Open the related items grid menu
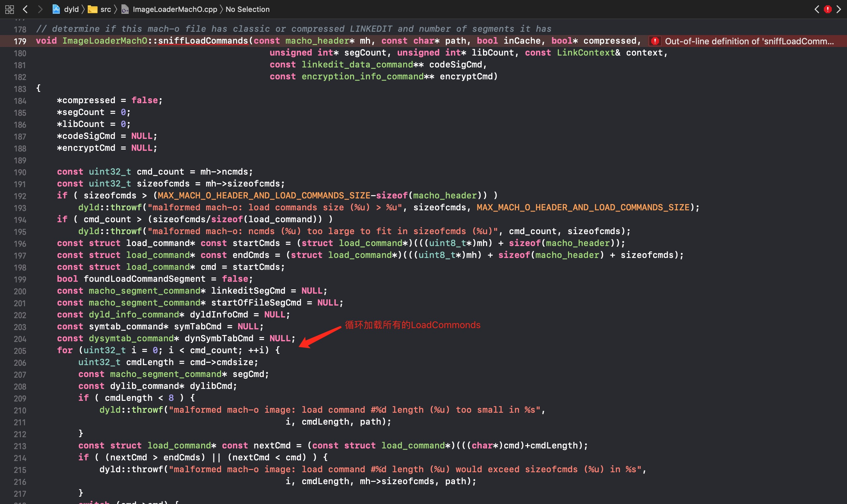This screenshot has height=504, width=847. pyautogui.click(x=10, y=9)
